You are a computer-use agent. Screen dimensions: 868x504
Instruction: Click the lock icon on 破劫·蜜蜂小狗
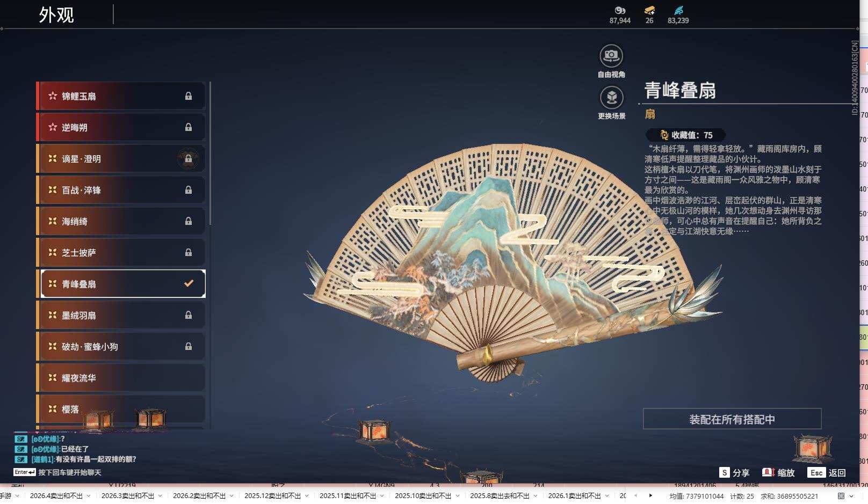click(189, 346)
